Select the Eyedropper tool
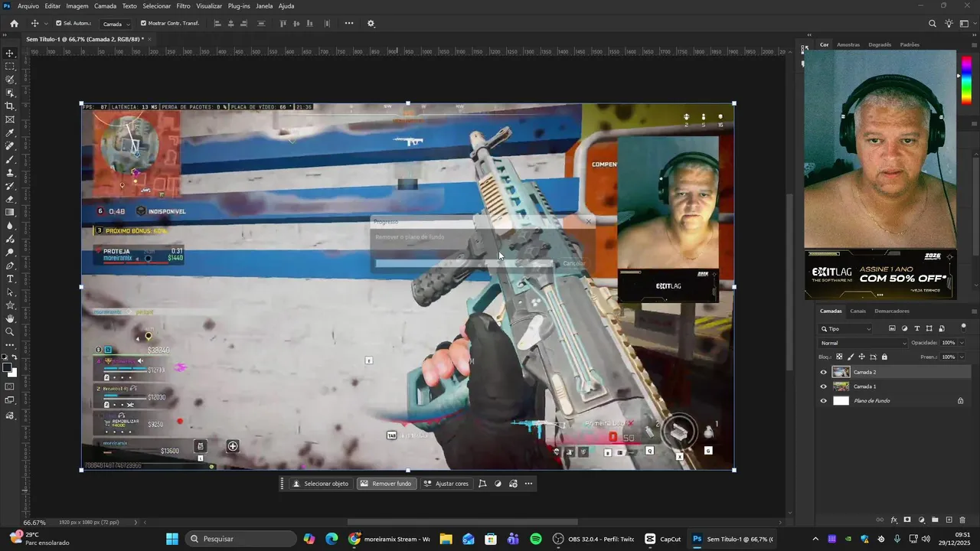The height and width of the screenshot is (551, 980). (10, 133)
